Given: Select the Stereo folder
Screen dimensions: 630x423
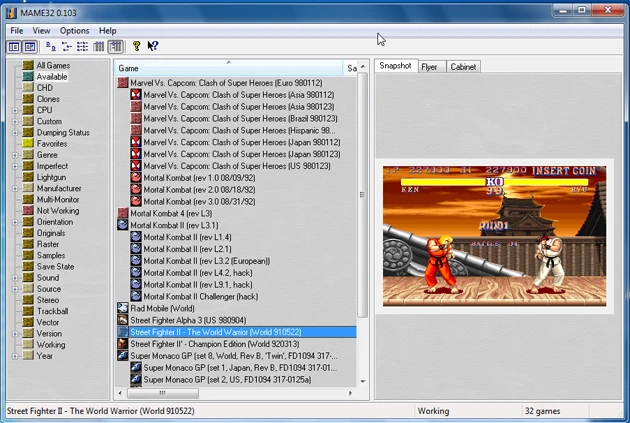Looking at the screenshot, I should pyautogui.click(x=48, y=300).
